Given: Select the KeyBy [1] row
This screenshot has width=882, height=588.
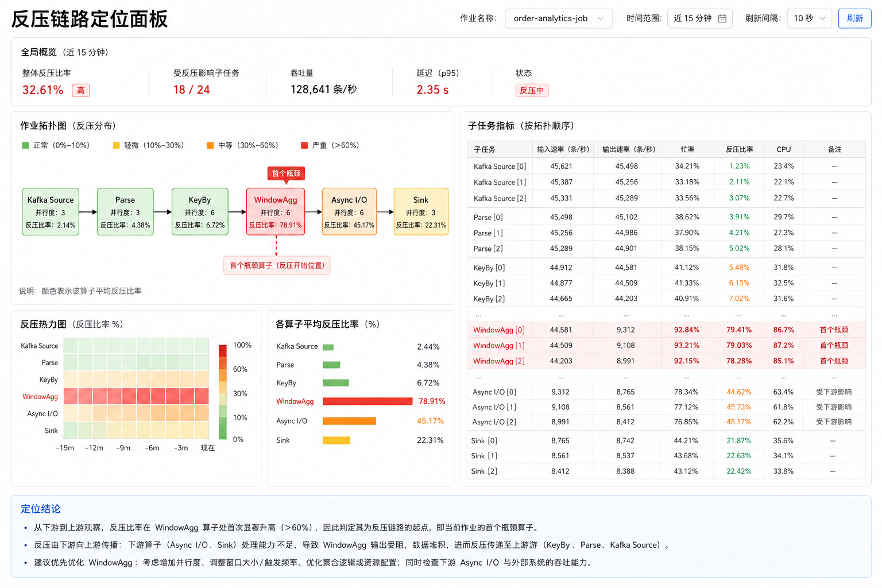Looking at the screenshot, I should [x=666, y=283].
